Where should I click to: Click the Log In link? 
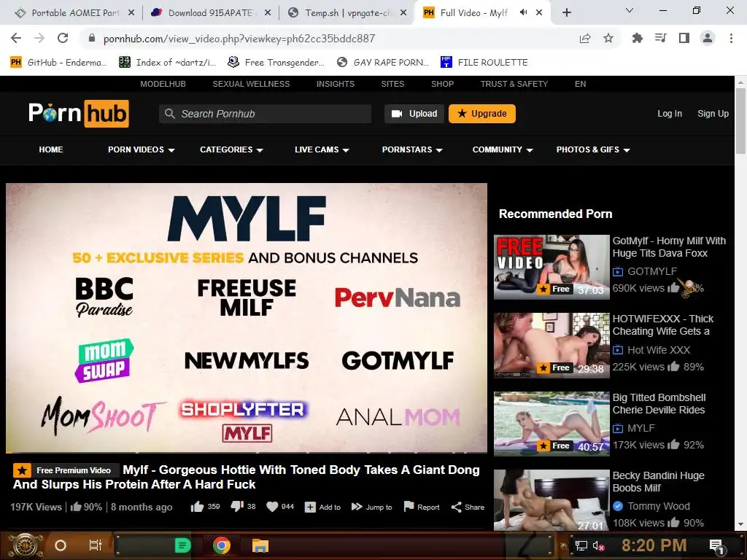(x=670, y=114)
